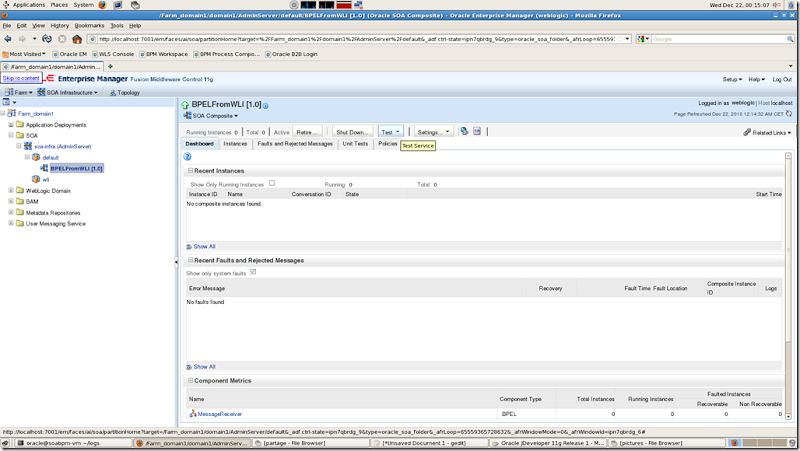Image resolution: width=800 pixels, height=451 pixels.
Task: Select soa-infra (AdminServer) tree node
Action: (x=63, y=146)
